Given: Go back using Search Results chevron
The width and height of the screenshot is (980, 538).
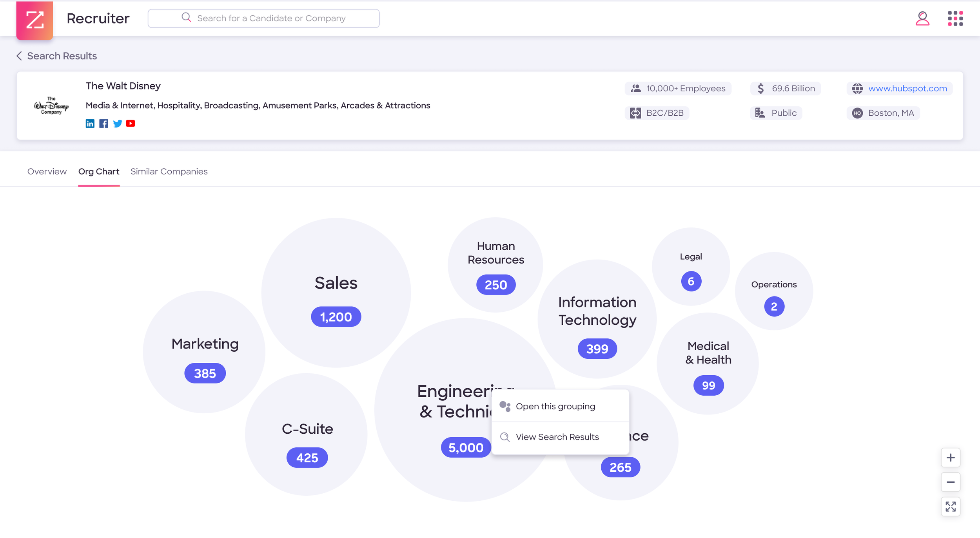Looking at the screenshot, I should coord(19,56).
